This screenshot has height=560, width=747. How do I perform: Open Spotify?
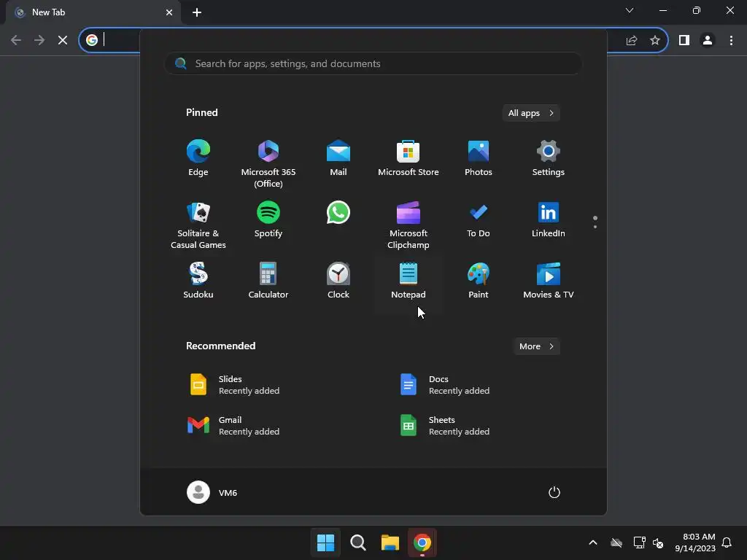(268, 220)
